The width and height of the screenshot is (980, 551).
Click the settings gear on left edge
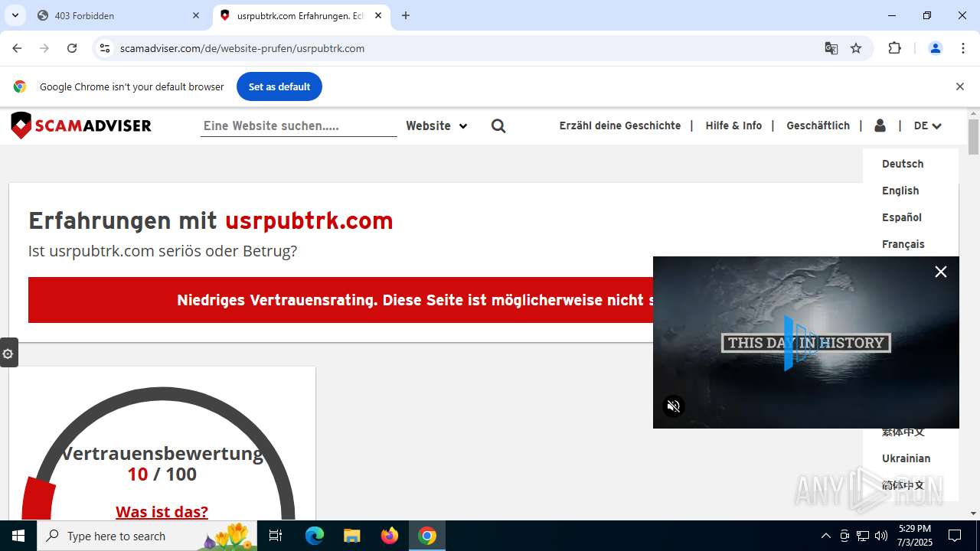(8, 354)
